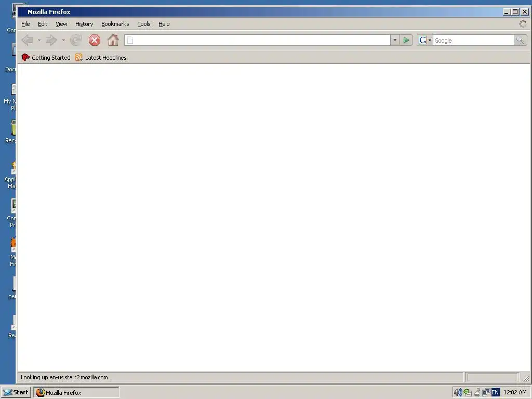Click the page icon in address bar
The width and height of the screenshot is (532, 399).
pyautogui.click(x=130, y=41)
